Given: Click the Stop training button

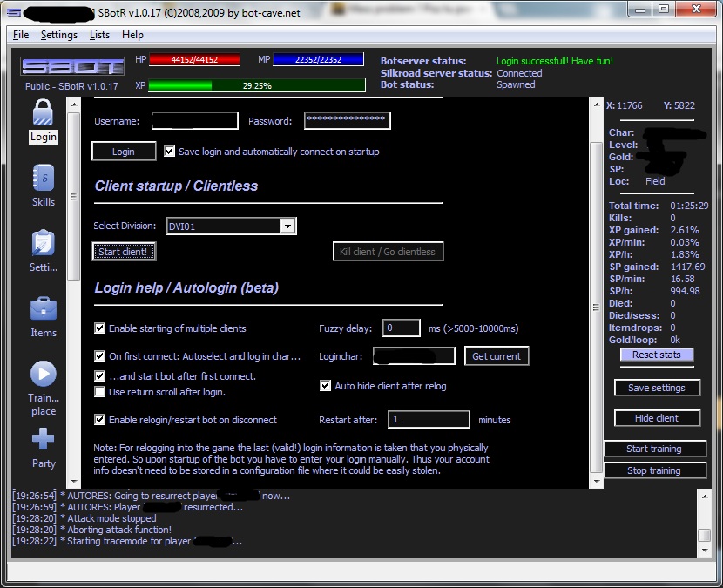Looking at the screenshot, I should coord(654,470).
